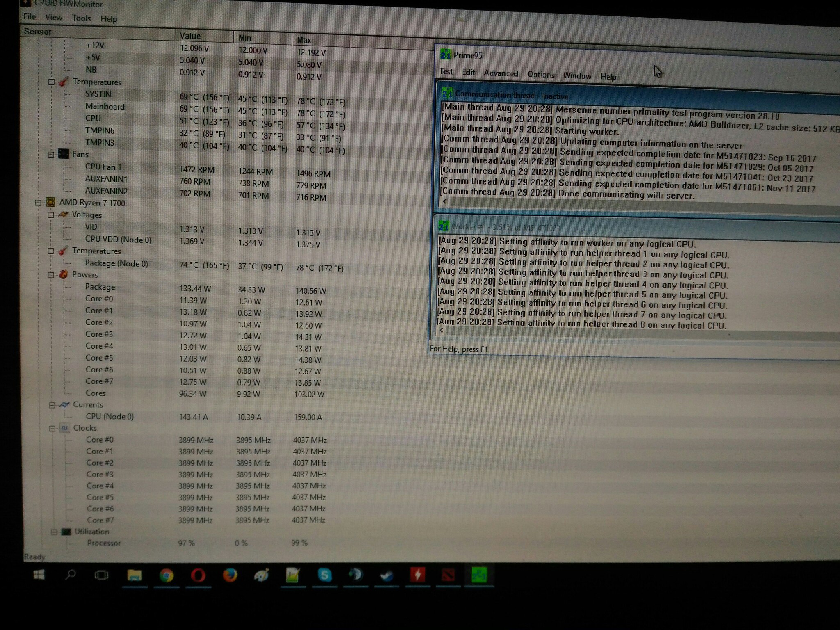840x630 pixels.
Task: Collapse the Powers section
Action: [51, 275]
